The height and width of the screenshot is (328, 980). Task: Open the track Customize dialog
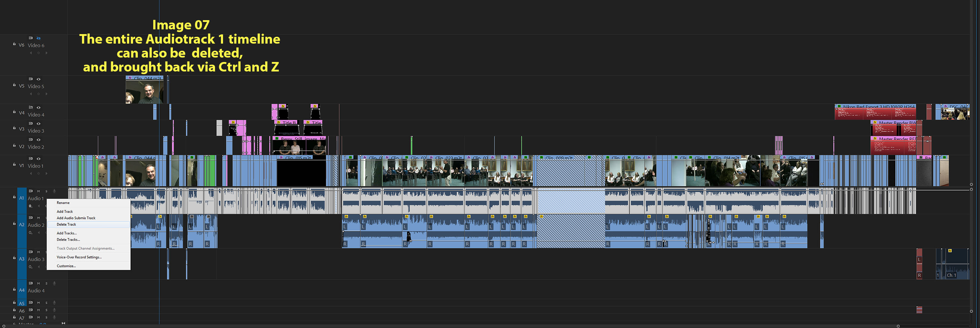point(66,266)
